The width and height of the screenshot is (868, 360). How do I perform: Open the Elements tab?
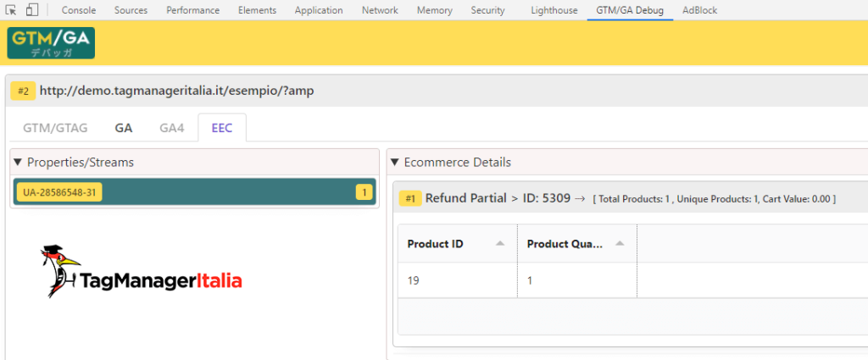(x=258, y=10)
